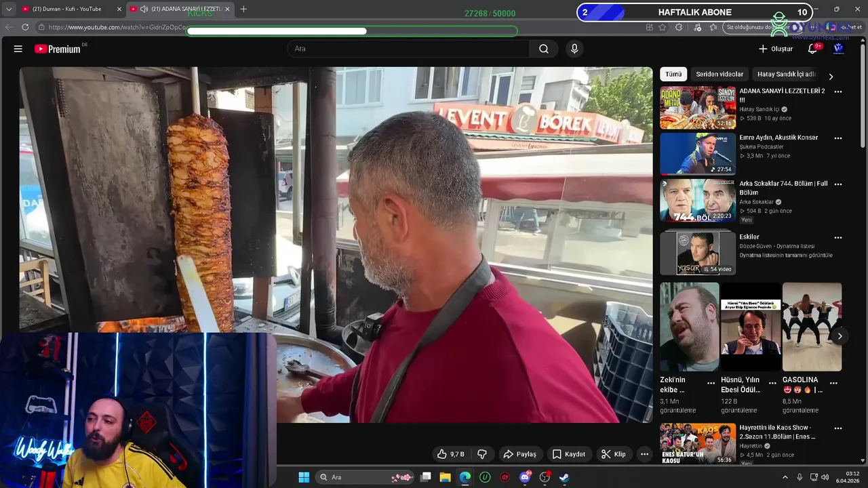Open Discord from the taskbar
The image size is (868, 488).
(525, 477)
